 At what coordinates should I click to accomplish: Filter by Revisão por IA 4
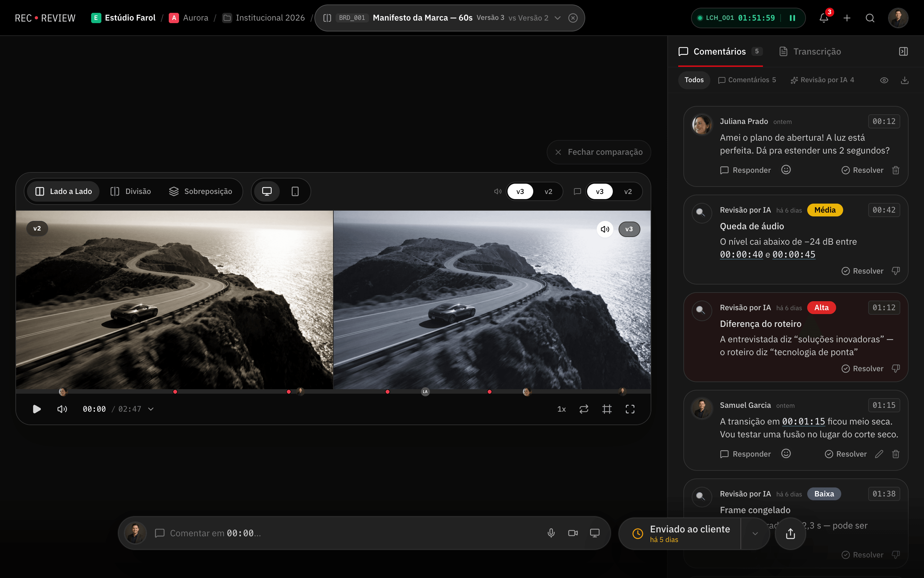(822, 80)
